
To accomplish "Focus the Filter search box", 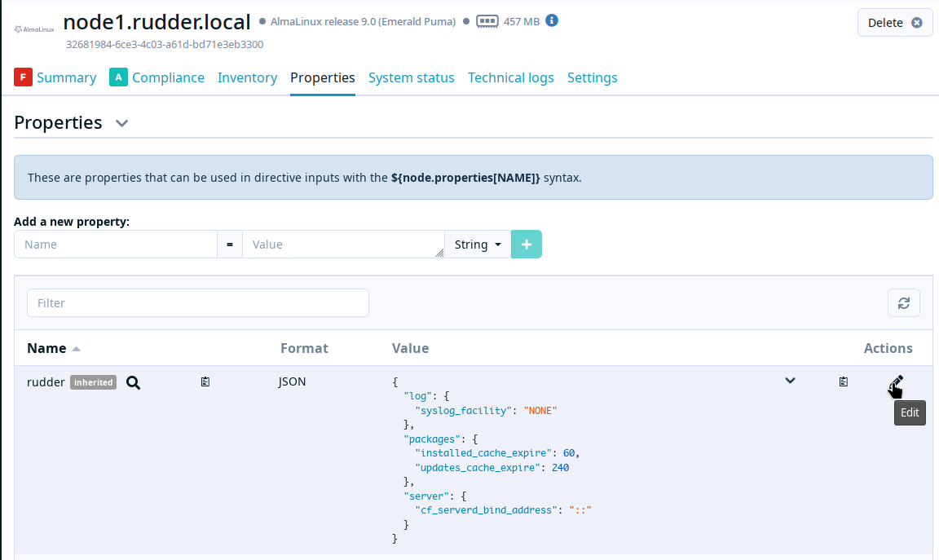I will coord(198,303).
